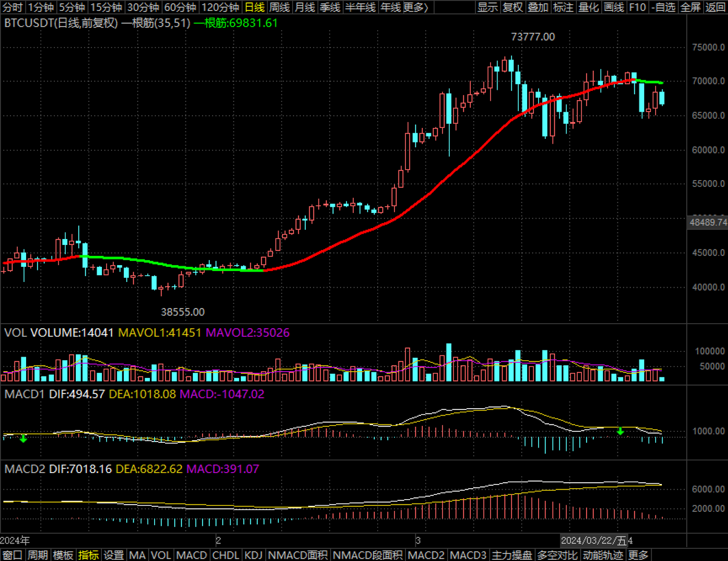Open the F10 information page

[x=638, y=7]
